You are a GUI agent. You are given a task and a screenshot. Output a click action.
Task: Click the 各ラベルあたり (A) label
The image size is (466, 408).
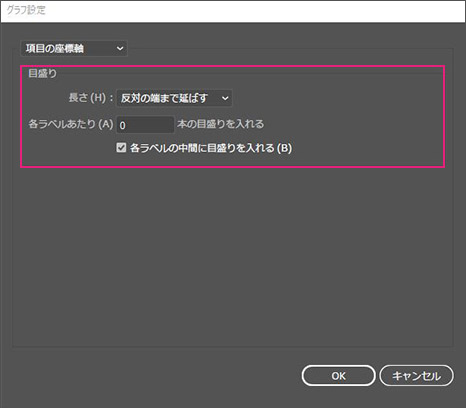click(71, 124)
